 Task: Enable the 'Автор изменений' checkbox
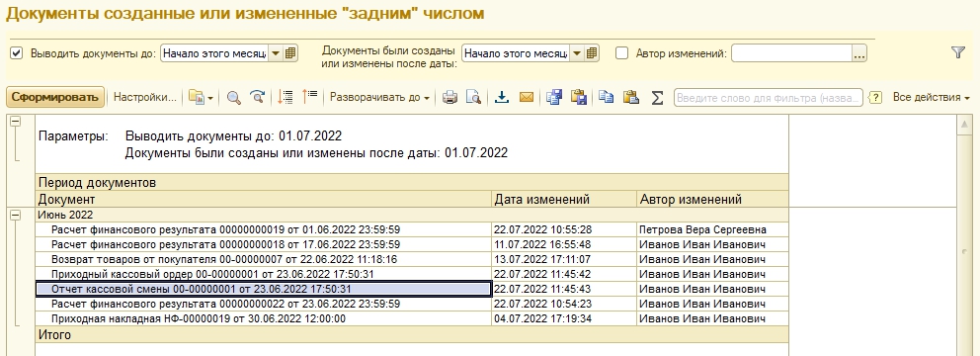click(621, 53)
